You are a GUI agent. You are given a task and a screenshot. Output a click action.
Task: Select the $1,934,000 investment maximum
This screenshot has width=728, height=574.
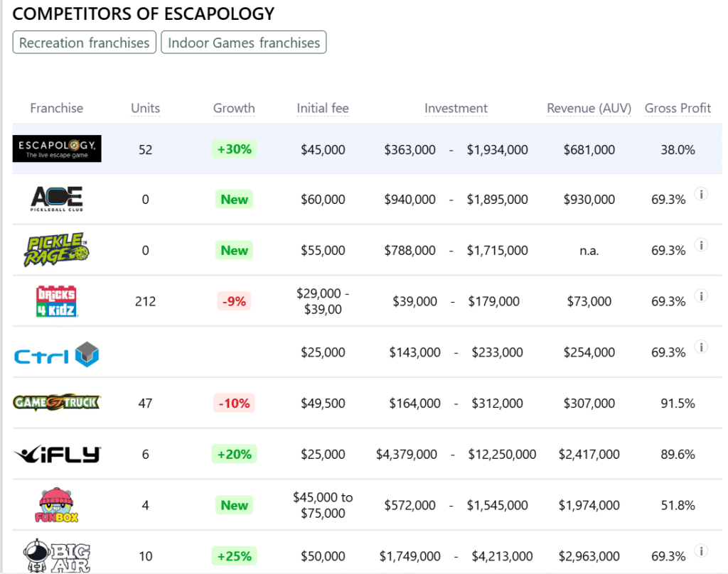(497, 149)
